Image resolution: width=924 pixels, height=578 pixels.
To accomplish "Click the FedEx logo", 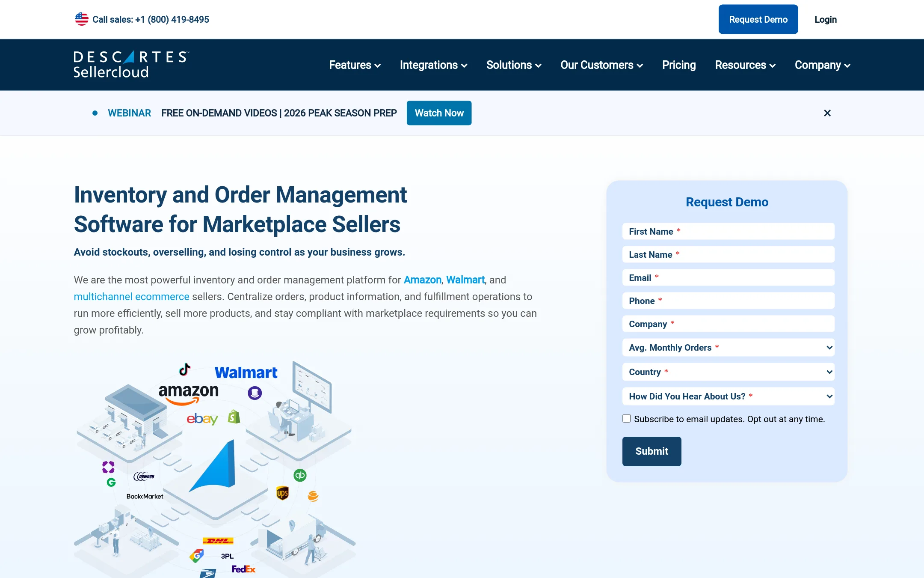I will pos(243,569).
